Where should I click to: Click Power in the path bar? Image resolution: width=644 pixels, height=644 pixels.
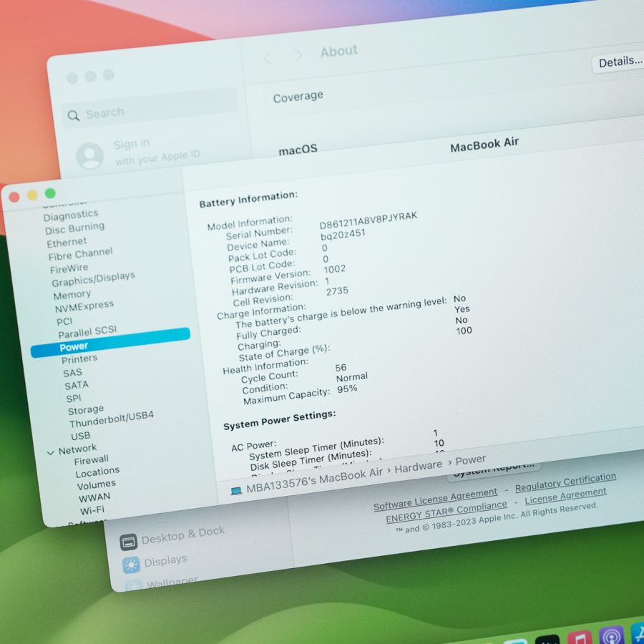(x=470, y=460)
